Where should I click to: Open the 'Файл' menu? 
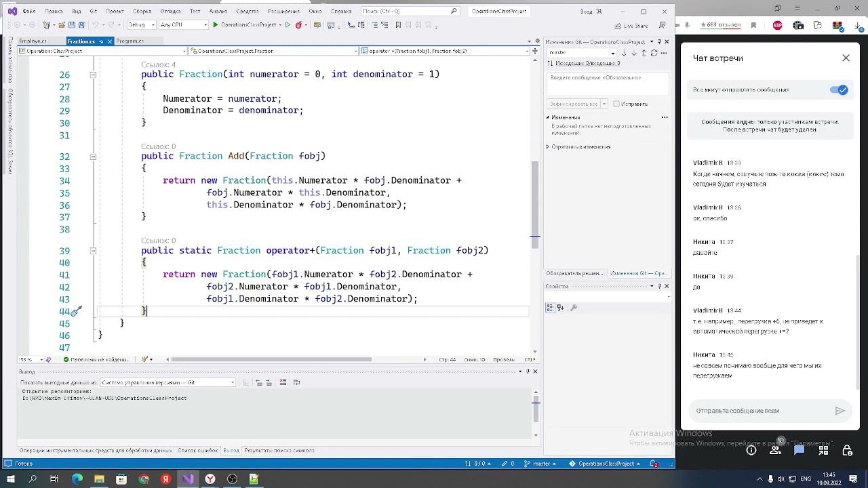(x=29, y=12)
